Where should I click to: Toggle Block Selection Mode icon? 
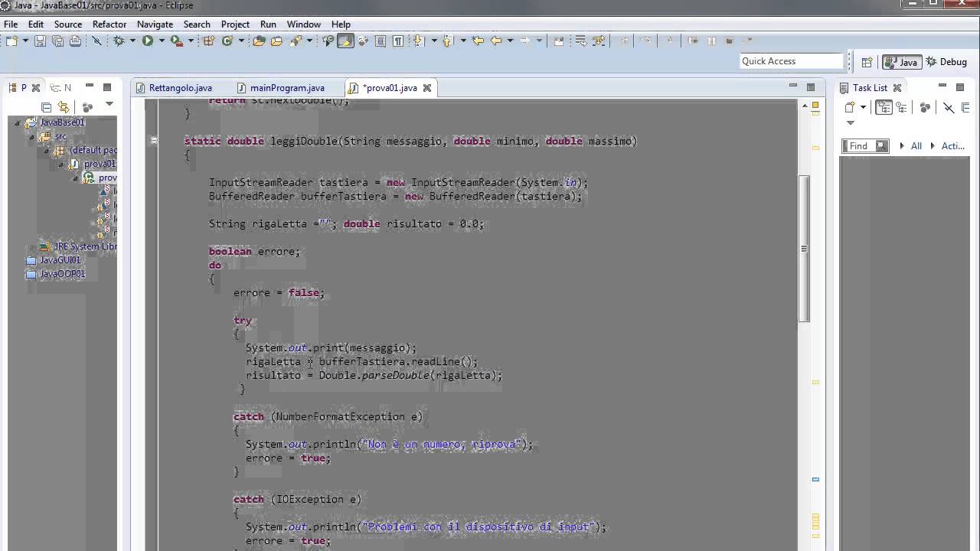381,41
